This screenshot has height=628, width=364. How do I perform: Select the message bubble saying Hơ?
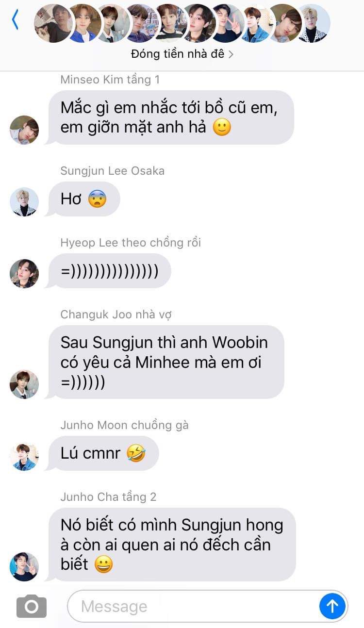(x=83, y=199)
